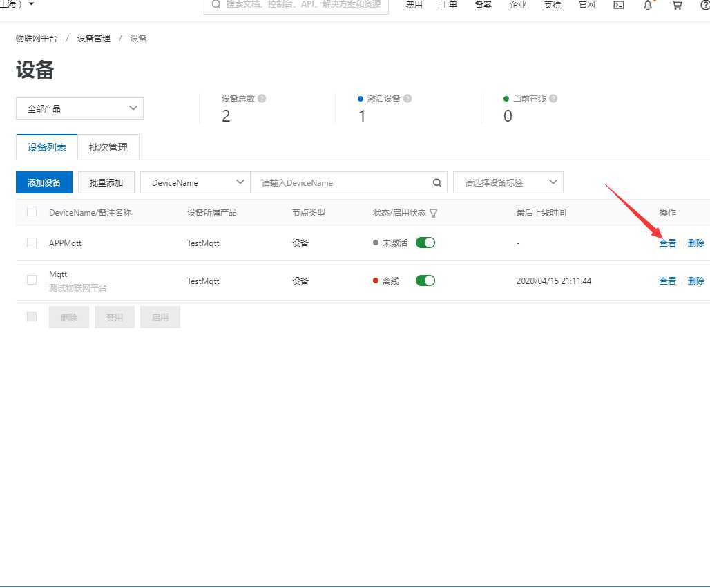
Task: Open the status filter funnel icon
Action: (x=434, y=213)
